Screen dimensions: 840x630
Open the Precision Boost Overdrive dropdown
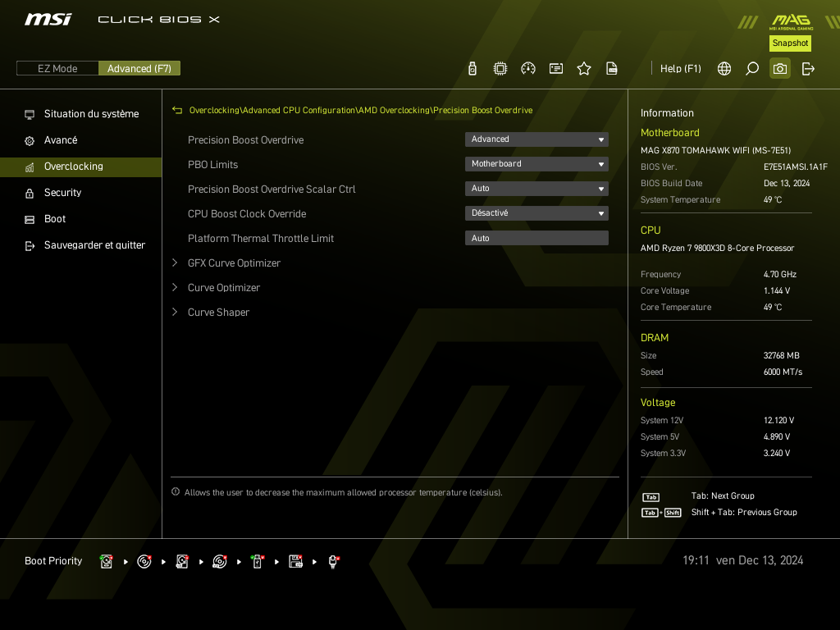[x=536, y=139]
